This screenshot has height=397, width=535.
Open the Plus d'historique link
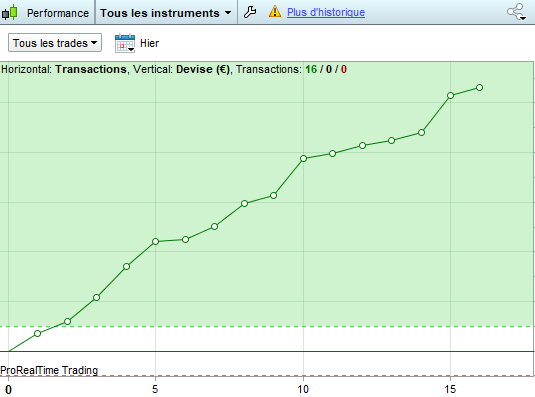326,12
